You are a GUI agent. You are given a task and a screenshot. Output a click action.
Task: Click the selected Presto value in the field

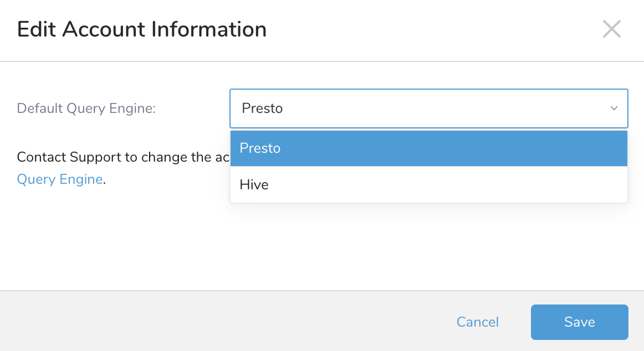tap(262, 109)
